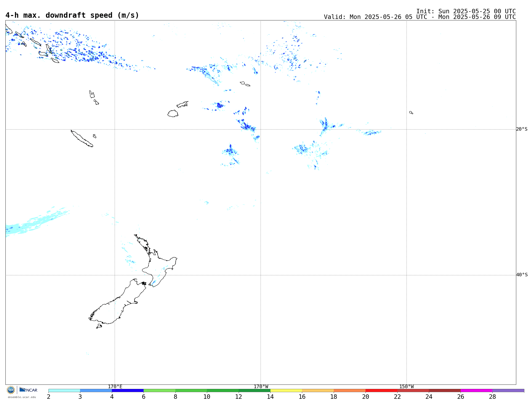The height and width of the screenshot is (400, 532).
Task: Select the light green 6-8 colorbar swatch
Action: tap(159, 391)
